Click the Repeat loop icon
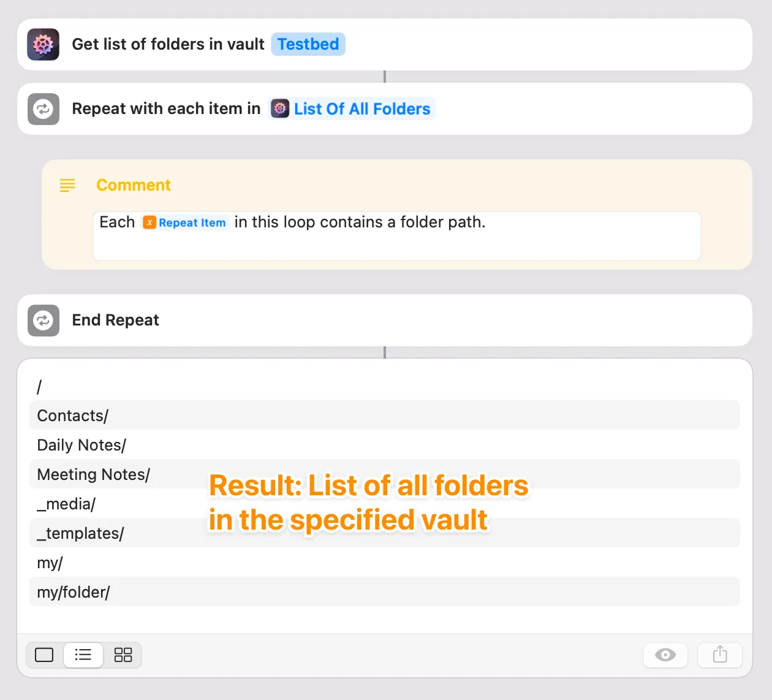Image resolution: width=772 pixels, height=700 pixels. [x=43, y=109]
